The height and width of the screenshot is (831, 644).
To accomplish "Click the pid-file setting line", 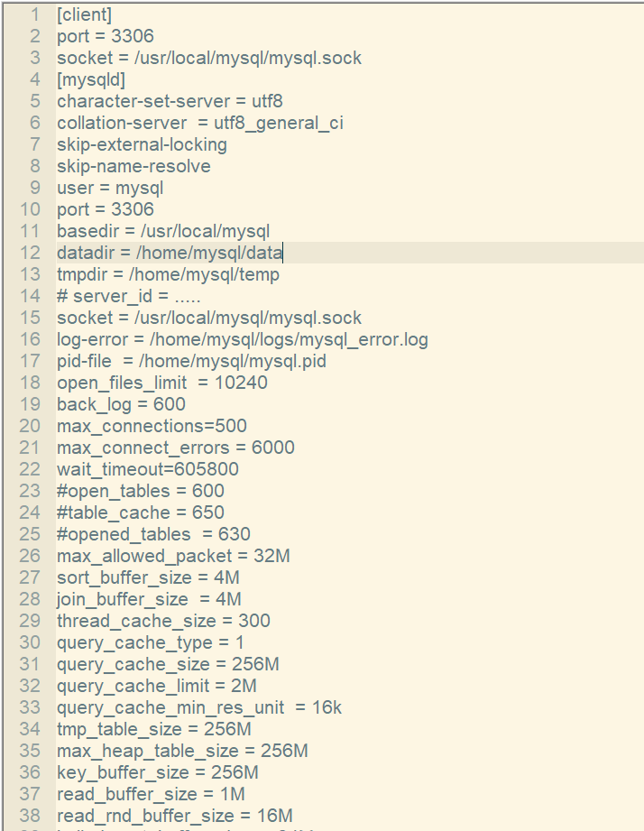I will [x=191, y=361].
